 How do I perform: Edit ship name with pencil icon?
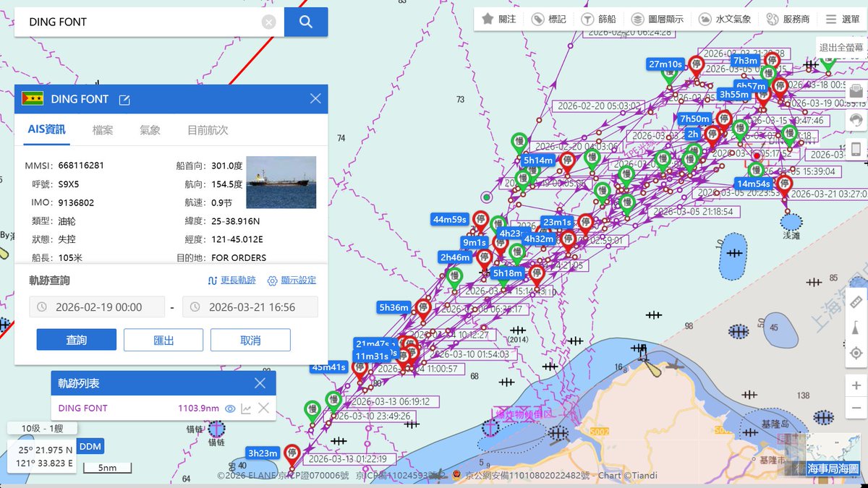(x=124, y=100)
